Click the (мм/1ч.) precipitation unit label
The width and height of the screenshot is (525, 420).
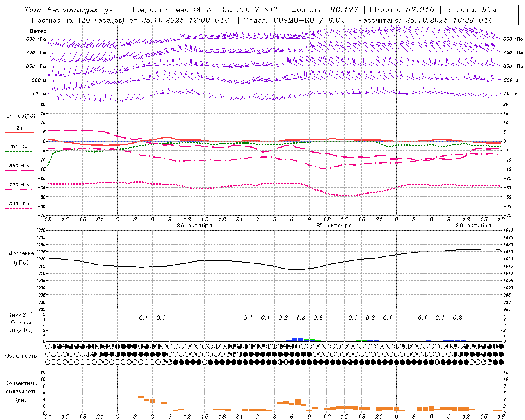coord(21,330)
